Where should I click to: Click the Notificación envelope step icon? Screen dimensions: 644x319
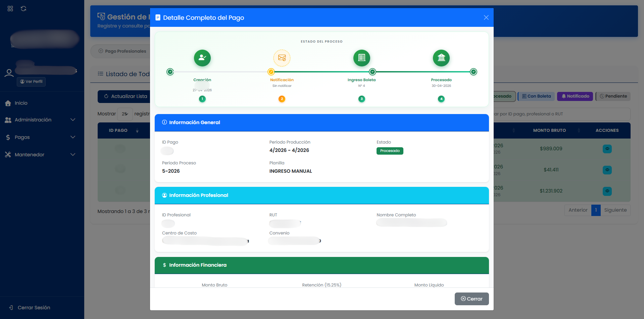pyautogui.click(x=282, y=58)
